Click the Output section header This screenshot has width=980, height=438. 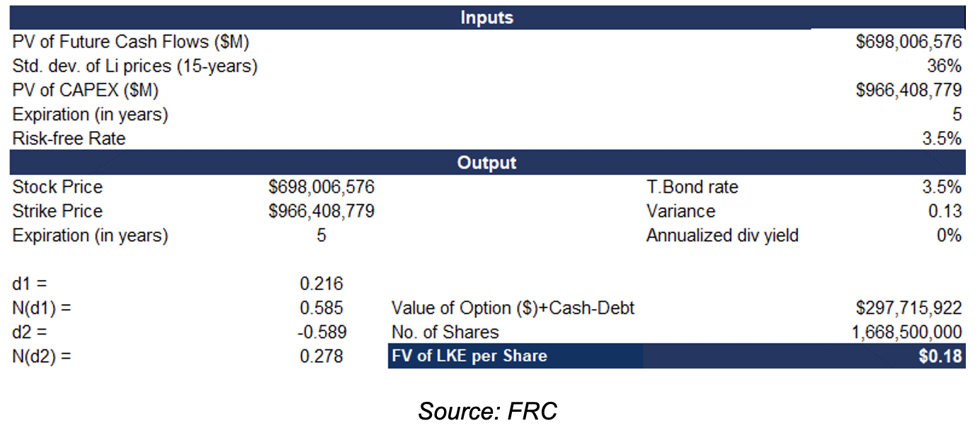point(487,162)
